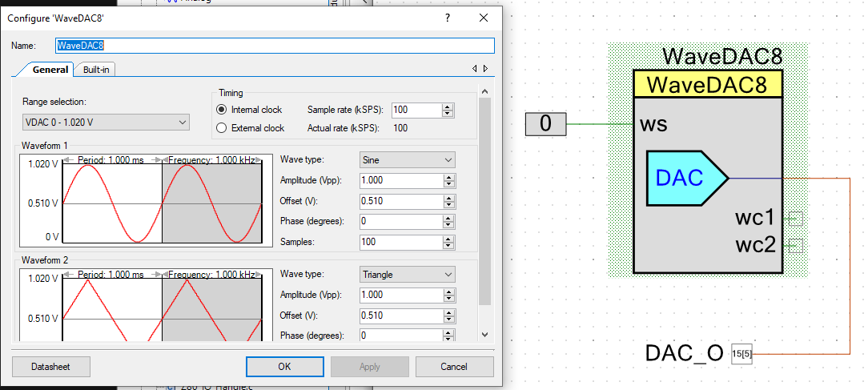Click the DAC_O pin 15[5] box
Screen dimensions: 868x390
[x=742, y=353]
